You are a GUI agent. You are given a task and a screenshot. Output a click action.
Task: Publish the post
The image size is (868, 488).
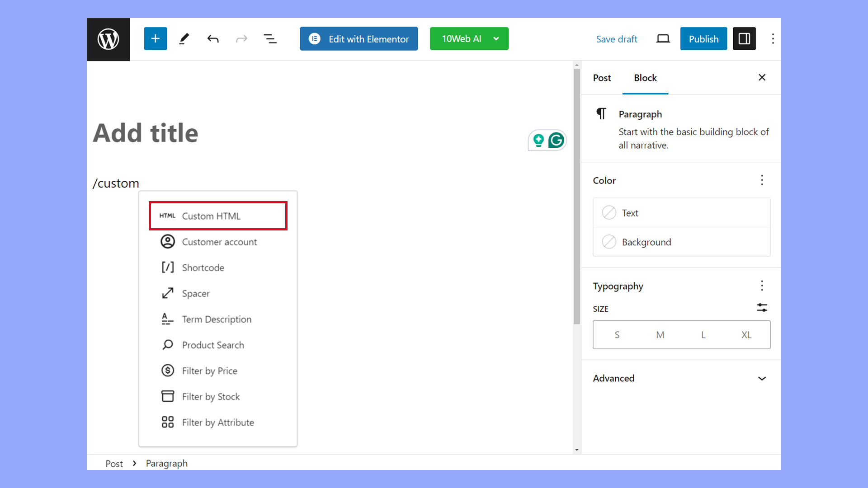(703, 38)
